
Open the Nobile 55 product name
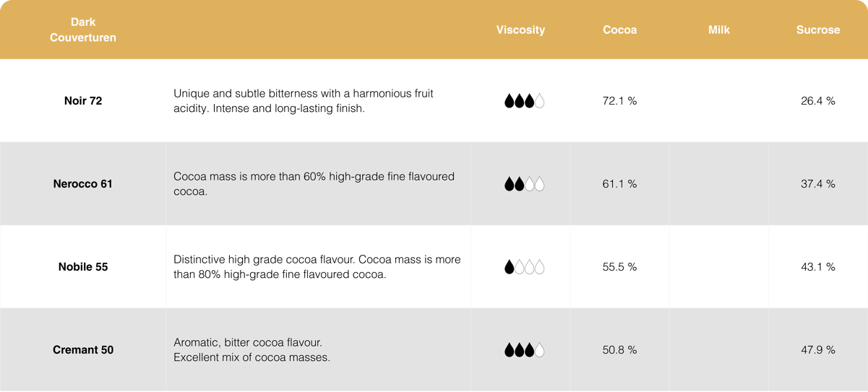83,267
